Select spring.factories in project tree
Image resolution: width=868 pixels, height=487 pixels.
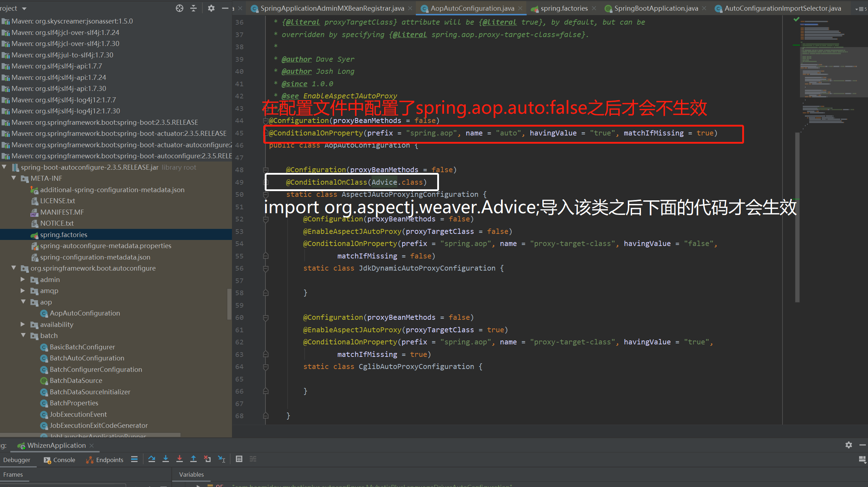coord(63,235)
